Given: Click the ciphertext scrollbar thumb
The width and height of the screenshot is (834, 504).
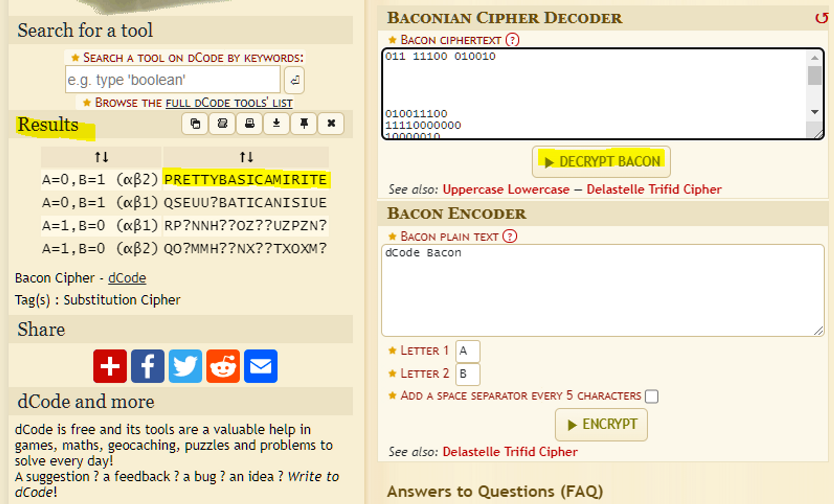Looking at the screenshot, I should click(x=814, y=75).
